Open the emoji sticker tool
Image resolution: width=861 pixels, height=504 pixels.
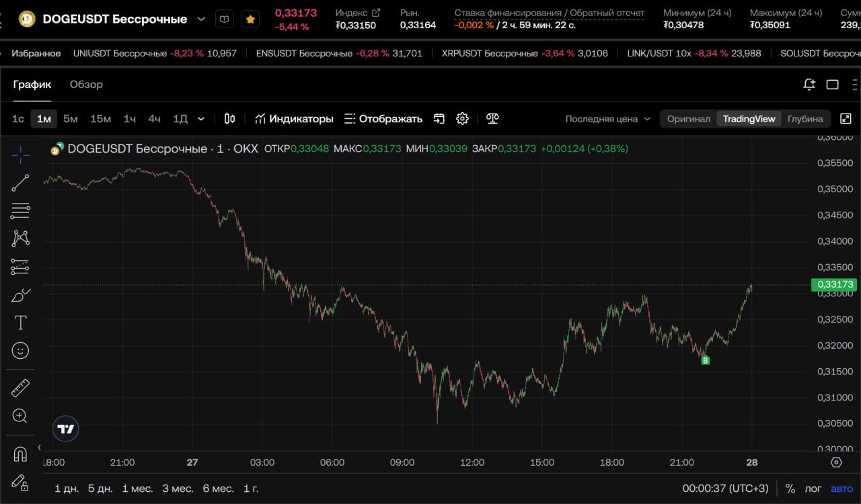coord(21,351)
